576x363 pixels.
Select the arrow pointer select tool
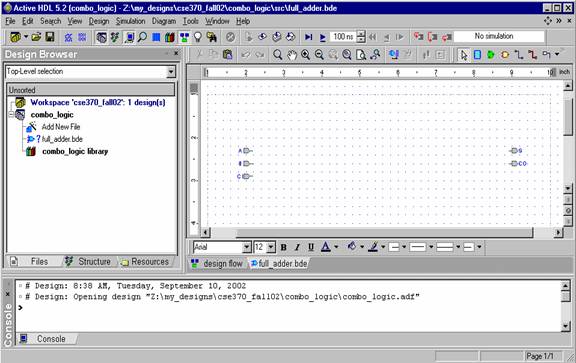pyautogui.click(x=464, y=55)
